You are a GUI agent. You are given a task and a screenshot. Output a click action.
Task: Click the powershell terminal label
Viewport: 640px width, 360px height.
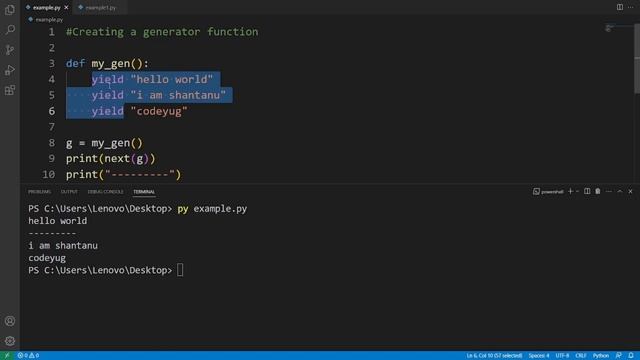tap(548, 191)
